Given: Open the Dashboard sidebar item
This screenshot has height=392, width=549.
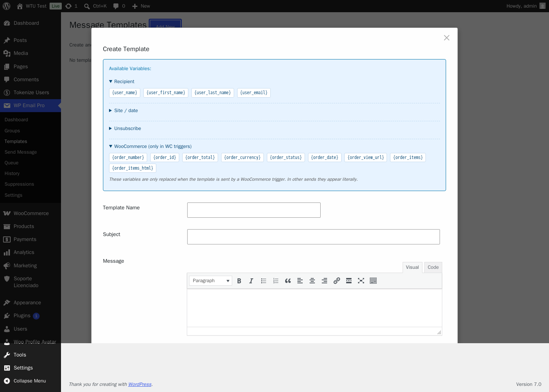Looking at the screenshot, I should pyautogui.click(x=30, y=23).
